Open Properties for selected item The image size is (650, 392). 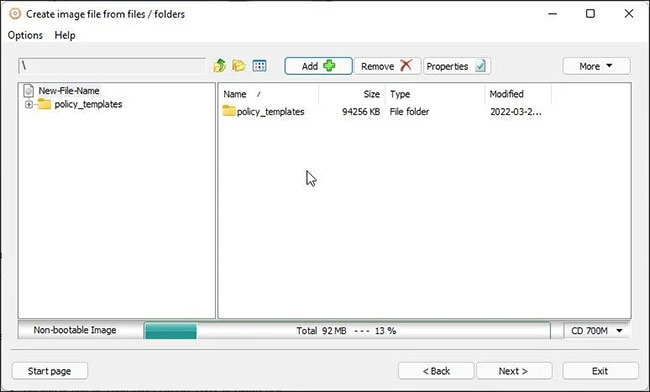pos(456,66)
